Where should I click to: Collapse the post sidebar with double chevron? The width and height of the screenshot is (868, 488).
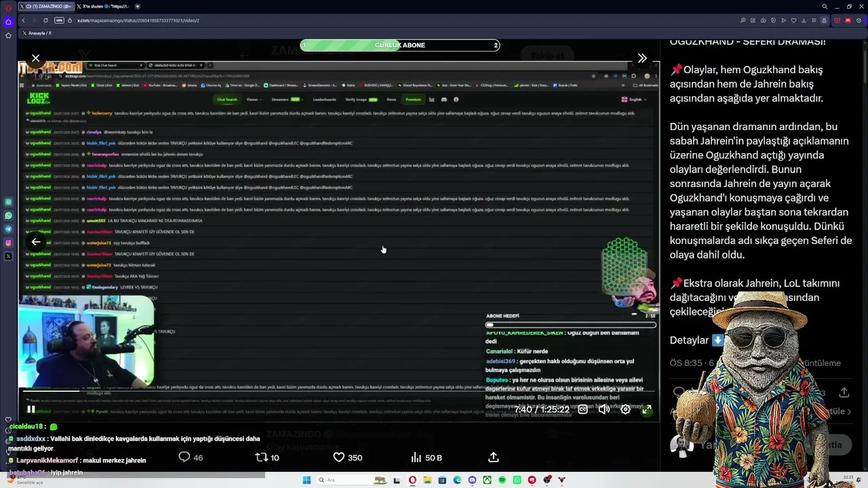642,58
